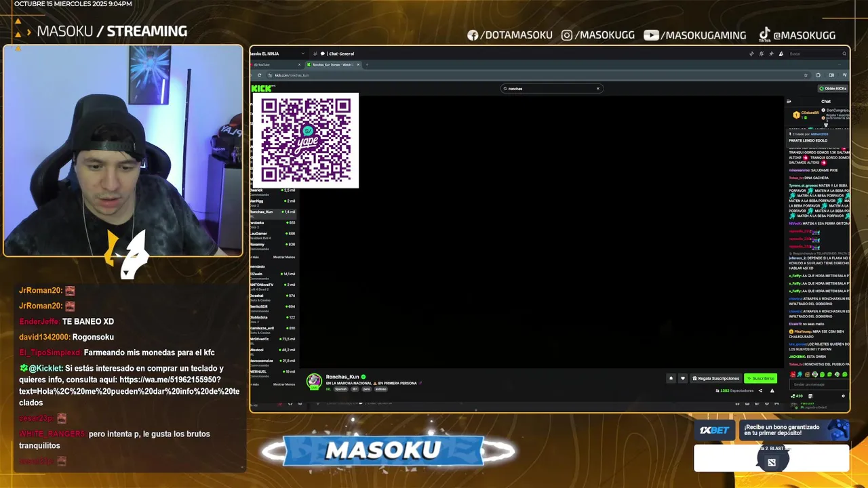
Task: Open the YouTube /MASOKUGAMING social link
Action: click(695, 35)
